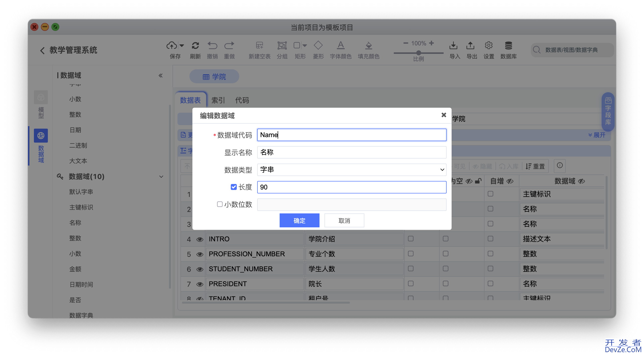Close the 编辑数据域 dialog
This screenshot has width=644, height=355.
444,115
